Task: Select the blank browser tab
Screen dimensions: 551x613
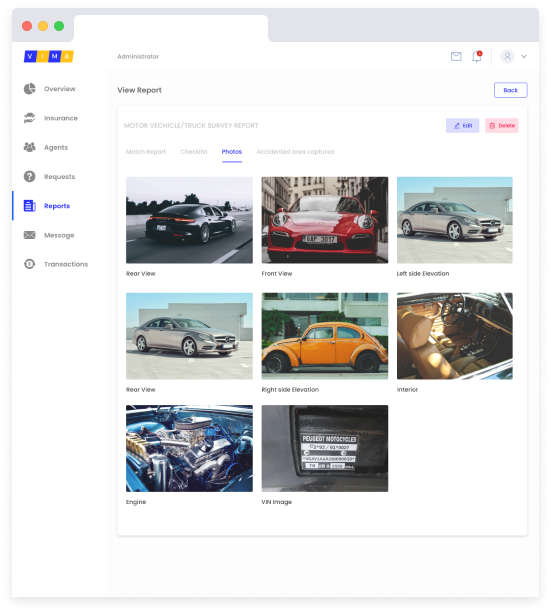Action: (x=171, y=29)
